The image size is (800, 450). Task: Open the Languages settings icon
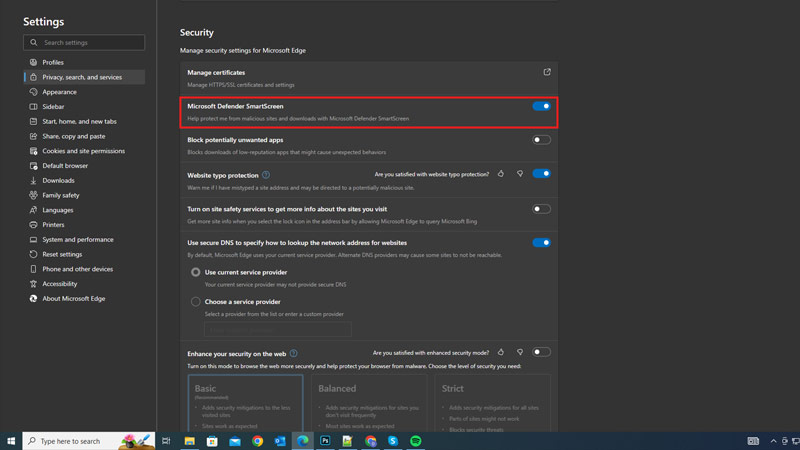33,210
